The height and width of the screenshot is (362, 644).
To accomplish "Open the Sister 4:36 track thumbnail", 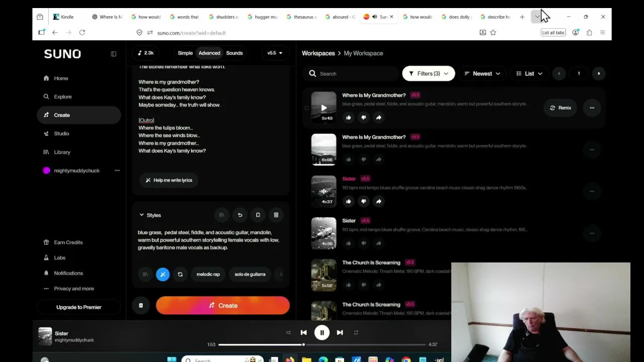I will [324, 233].
